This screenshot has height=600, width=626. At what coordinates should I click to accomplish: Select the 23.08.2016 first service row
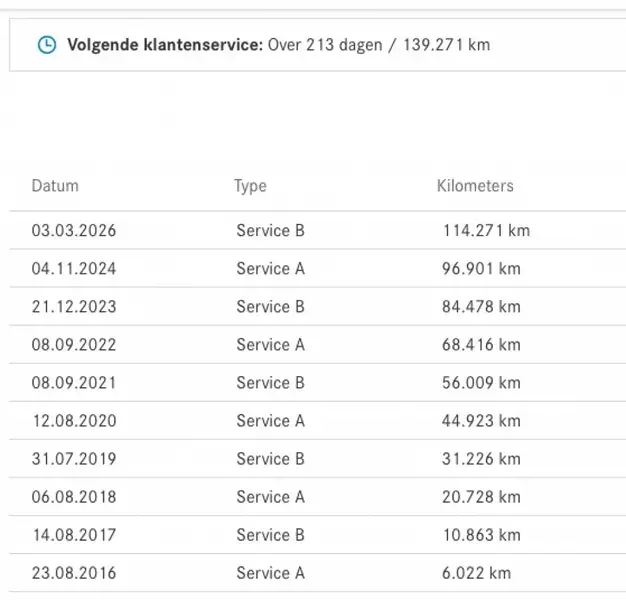point(317,573)
